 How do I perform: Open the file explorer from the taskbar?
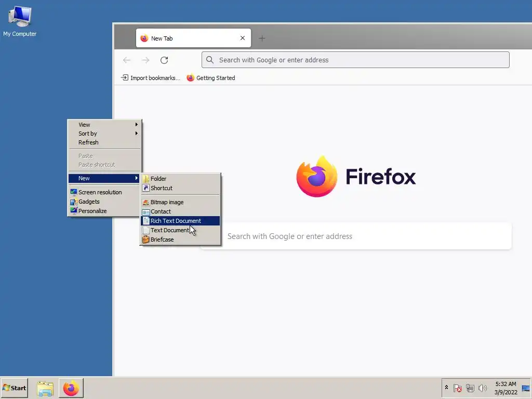click(45, 388)
